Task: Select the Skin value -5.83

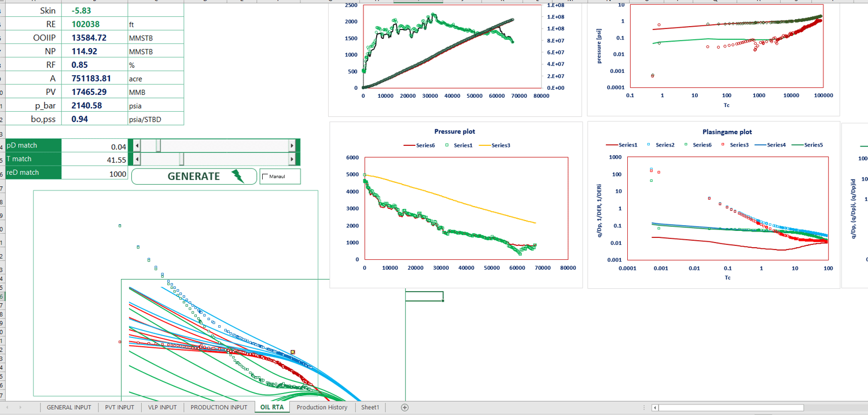Action: coord(94,10)
